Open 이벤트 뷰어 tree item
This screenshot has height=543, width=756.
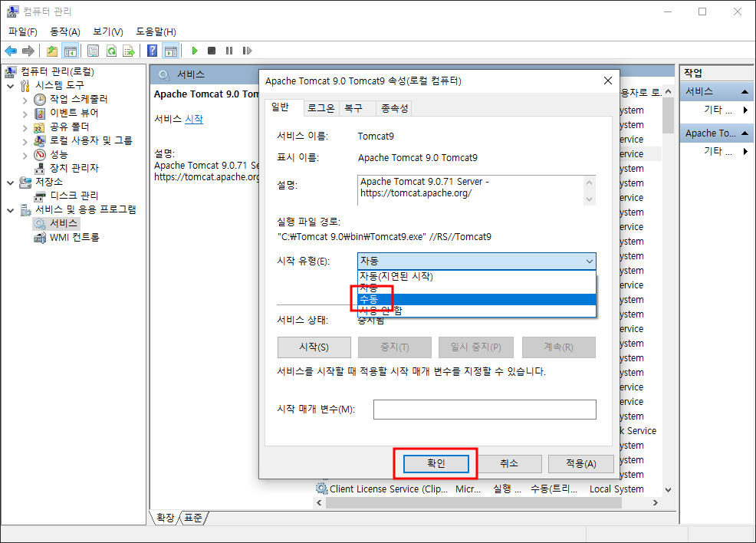(74, 113)
